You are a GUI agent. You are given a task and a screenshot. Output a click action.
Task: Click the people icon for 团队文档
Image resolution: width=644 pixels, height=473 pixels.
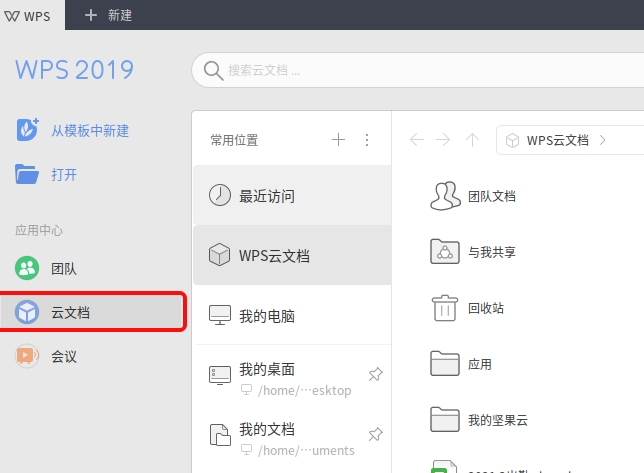pyautogui.click(x=445, y=195)
